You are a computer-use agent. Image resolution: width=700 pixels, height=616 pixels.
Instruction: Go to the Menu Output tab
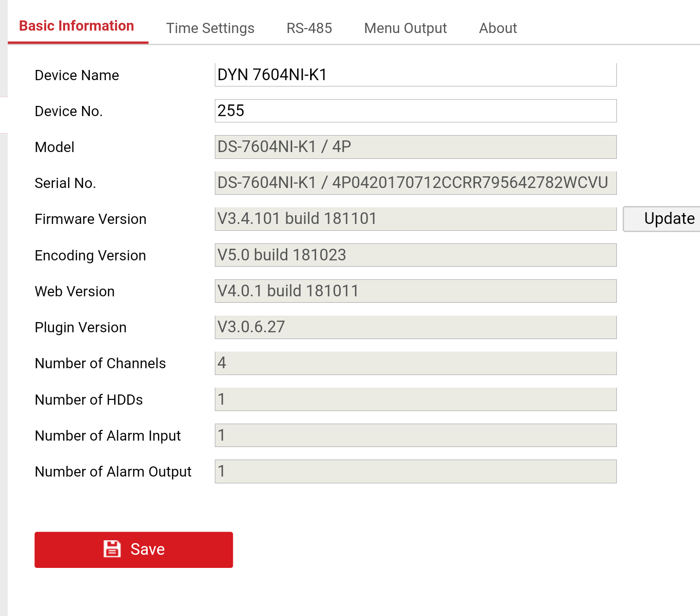405,28
